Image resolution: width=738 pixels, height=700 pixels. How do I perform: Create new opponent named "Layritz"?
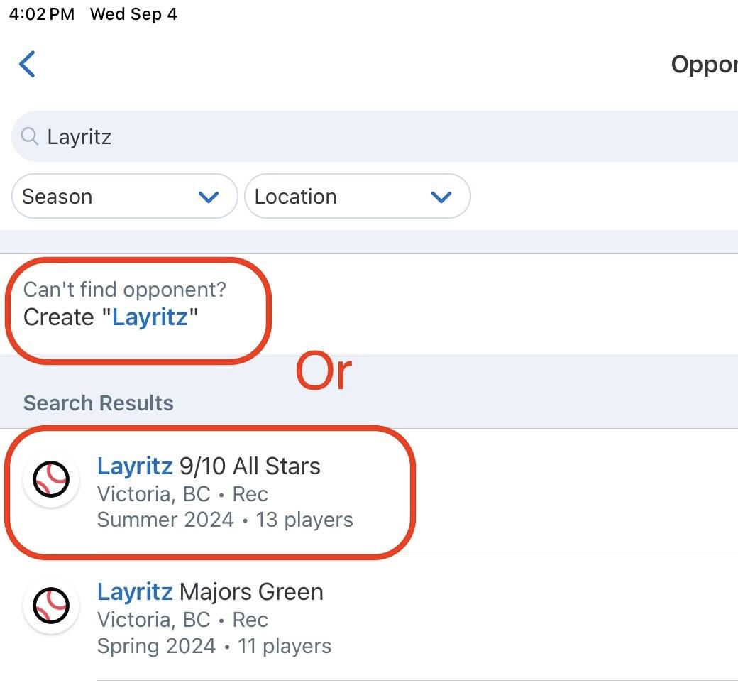click(111, 317)
